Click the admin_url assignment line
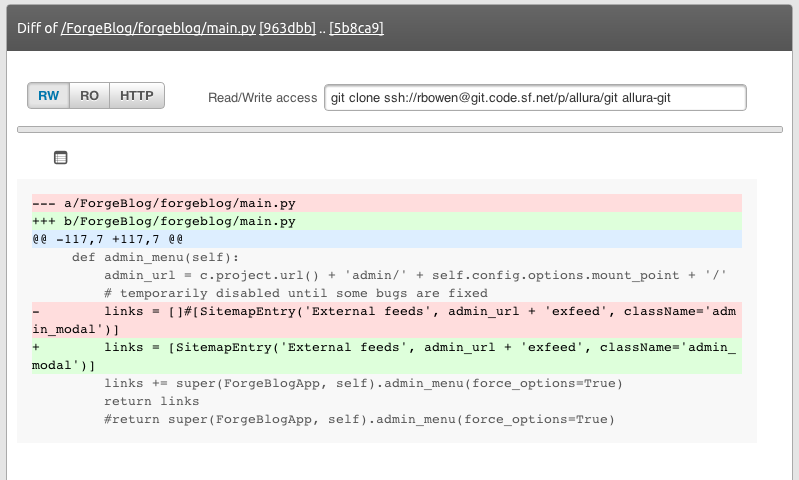The height and width of the screenshot is (480, 799). point(415,275)
